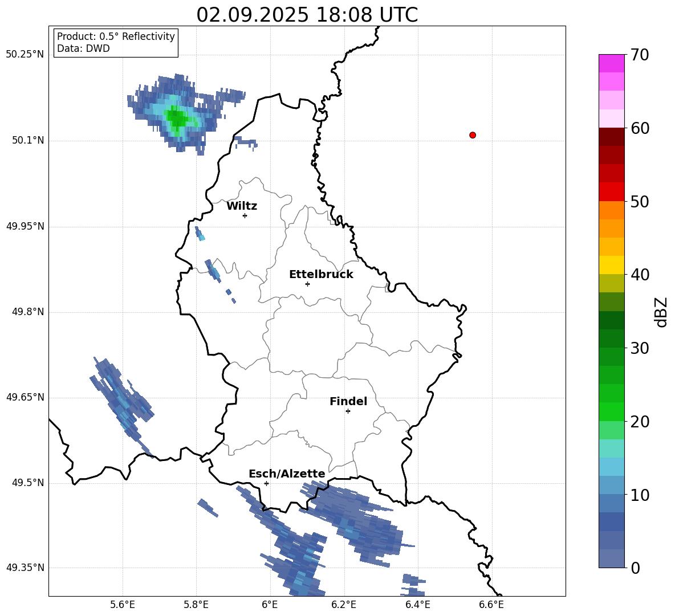The height and width of the screenshot is (616, 675).
Task: Click the green radar echo core northwest
Action: pyautogui.click(x=177, y=117)
